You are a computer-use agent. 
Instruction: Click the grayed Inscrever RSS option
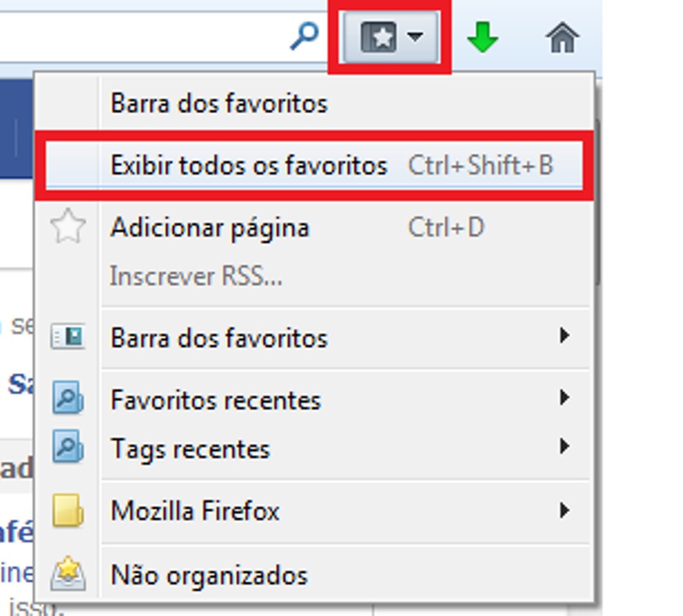point(196,276)
